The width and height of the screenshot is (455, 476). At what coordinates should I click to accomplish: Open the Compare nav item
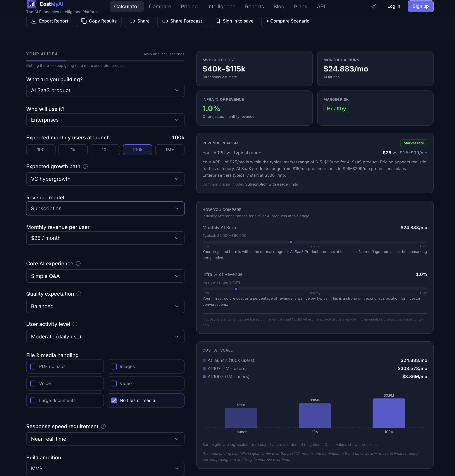tap(160, 6)
